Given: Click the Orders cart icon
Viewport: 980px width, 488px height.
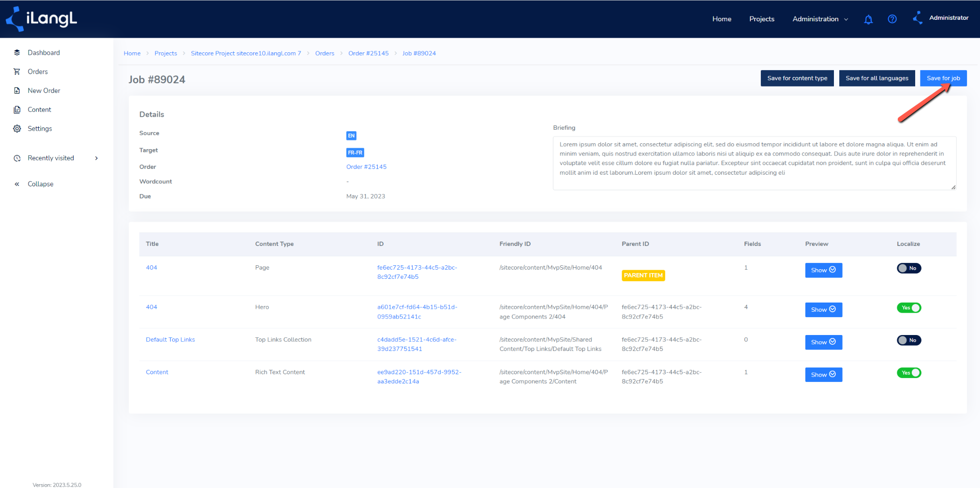Looking at the screenshot, I should pos(17,72).
